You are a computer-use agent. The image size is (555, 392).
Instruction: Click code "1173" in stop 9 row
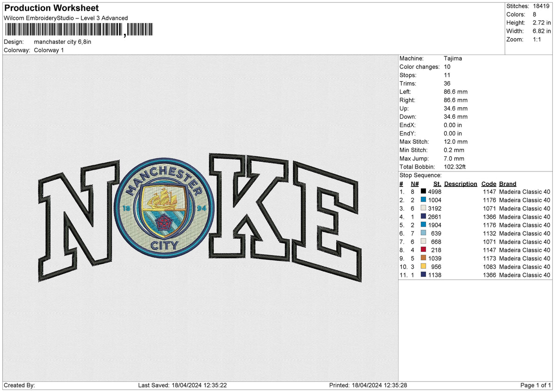(x=489, y=258)
